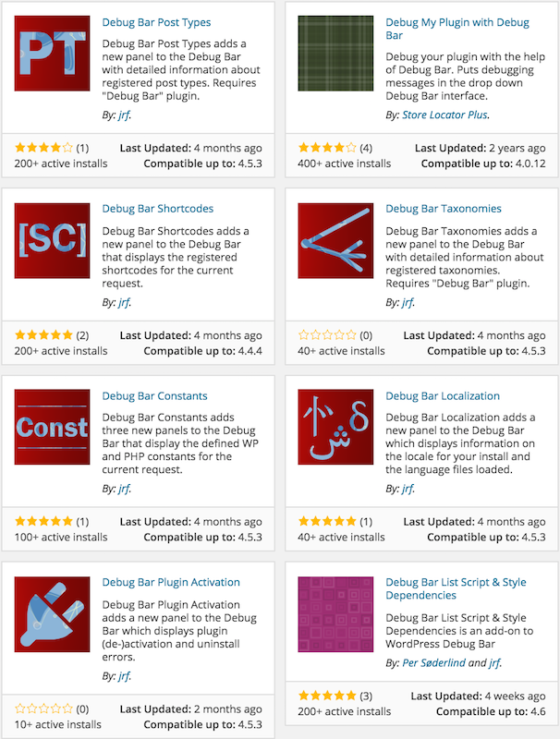Viewport: 560px width, 739px height.
Task: Open Debug Bar List Script & Style Dependencies link
Action: pos(456,588)
